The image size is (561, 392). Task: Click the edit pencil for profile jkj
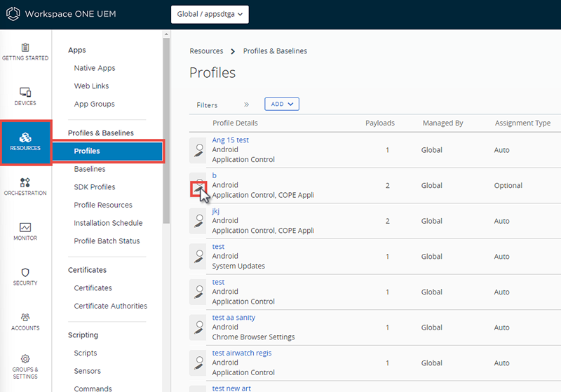click(198, 225)
